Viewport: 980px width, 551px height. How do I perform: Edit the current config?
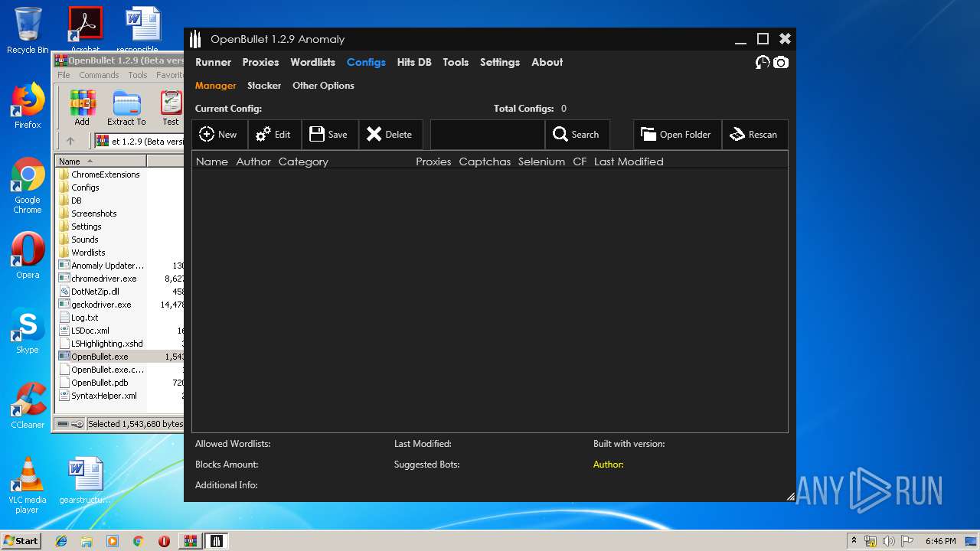[x=274, y=135]
